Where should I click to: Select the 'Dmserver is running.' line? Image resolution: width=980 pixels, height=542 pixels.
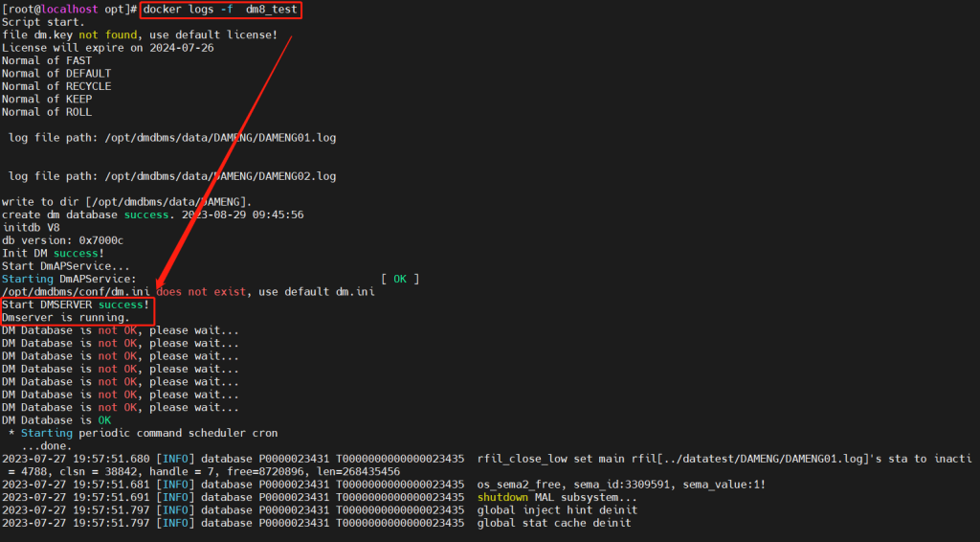click(x=66, y=318)
